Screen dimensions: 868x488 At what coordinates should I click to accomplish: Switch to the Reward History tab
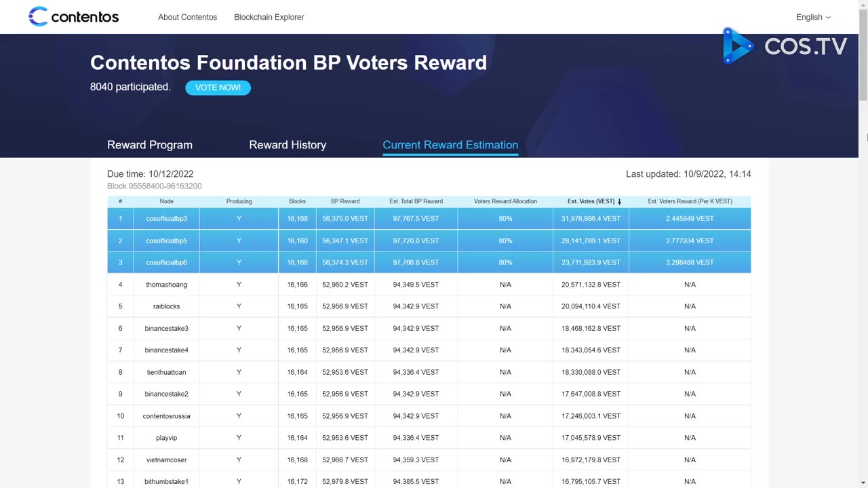[288, 145]
